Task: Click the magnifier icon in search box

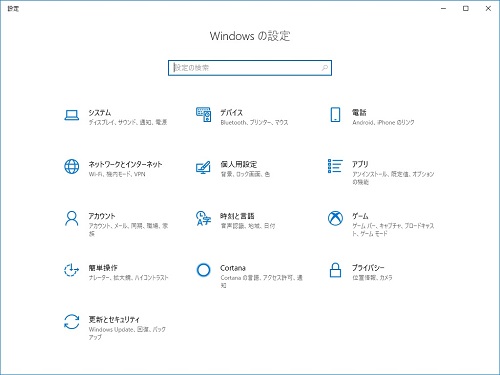Action: 324,68
